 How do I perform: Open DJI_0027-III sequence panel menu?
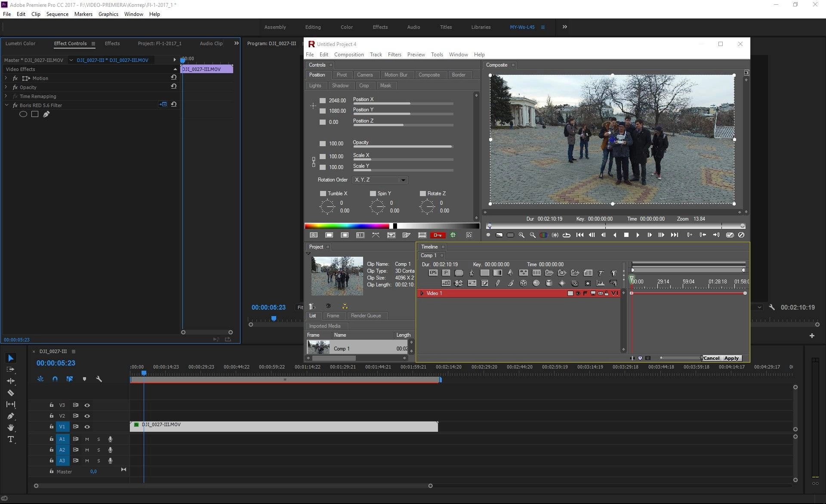point(74,351)
